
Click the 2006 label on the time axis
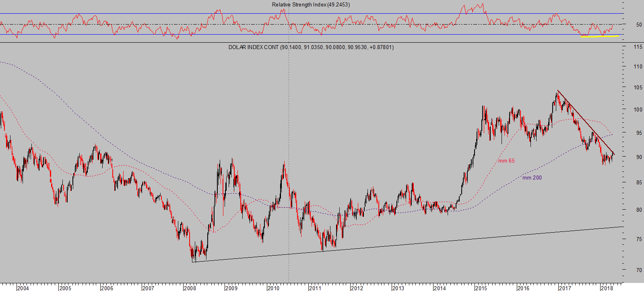click(x=107, y=288)
